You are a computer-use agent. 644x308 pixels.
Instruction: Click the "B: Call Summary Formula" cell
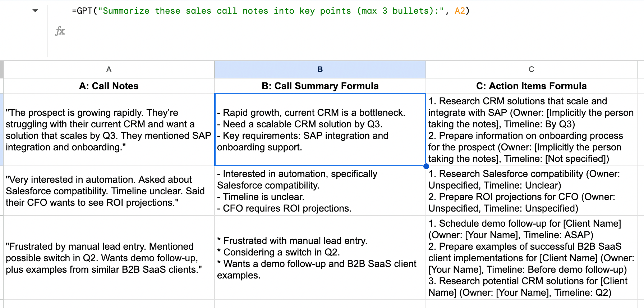coord(320,86)
